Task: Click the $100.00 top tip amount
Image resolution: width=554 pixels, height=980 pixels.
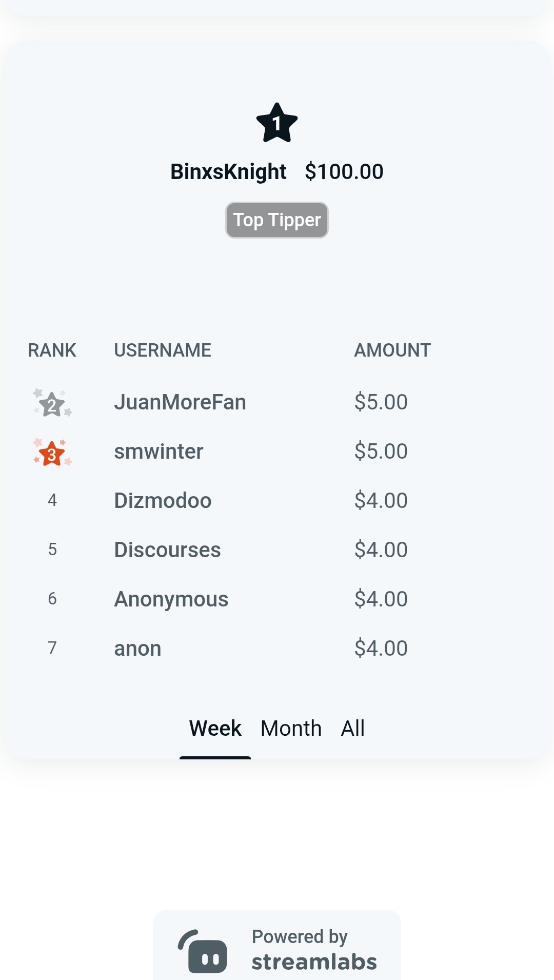Action: tap(344, 172)
